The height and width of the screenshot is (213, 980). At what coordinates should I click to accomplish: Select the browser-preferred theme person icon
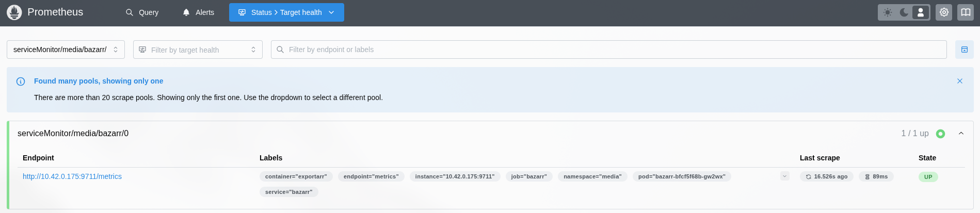click(x=921, y=12)
